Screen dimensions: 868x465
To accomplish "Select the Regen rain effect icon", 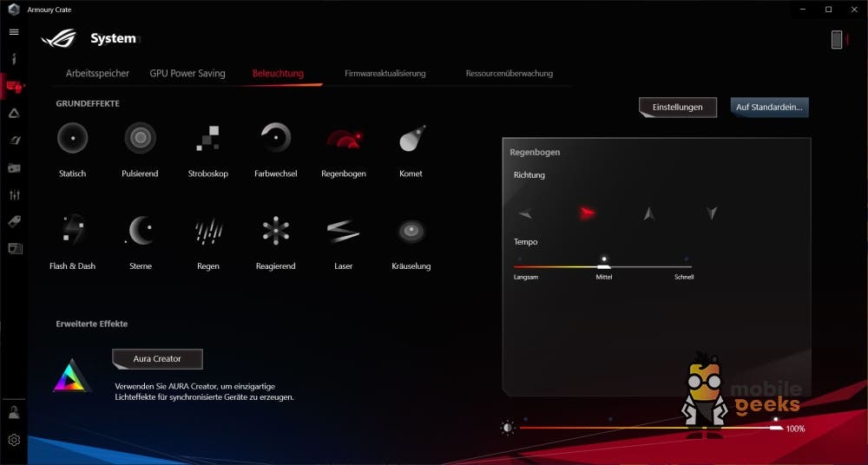I will 208,231.
